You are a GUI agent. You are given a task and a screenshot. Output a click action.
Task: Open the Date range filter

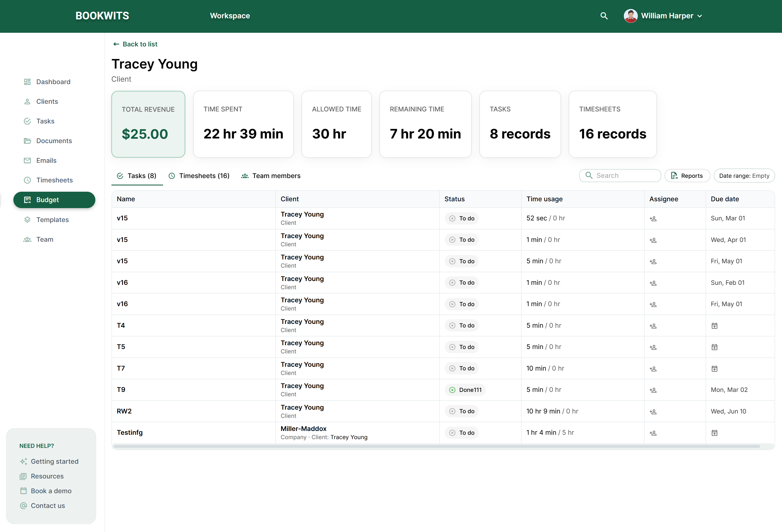(744, 176)
